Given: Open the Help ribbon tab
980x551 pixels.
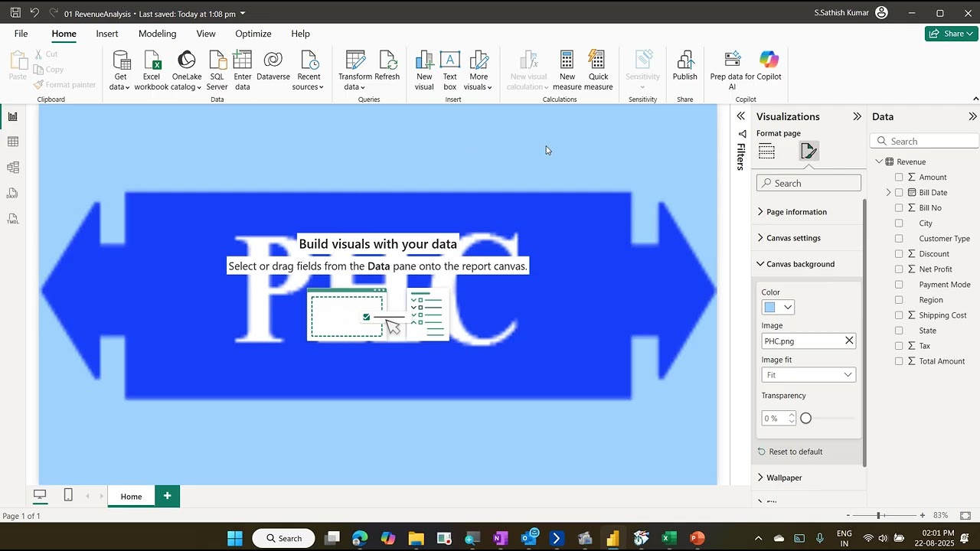Looking at the screenshot, I should [300, 34].
